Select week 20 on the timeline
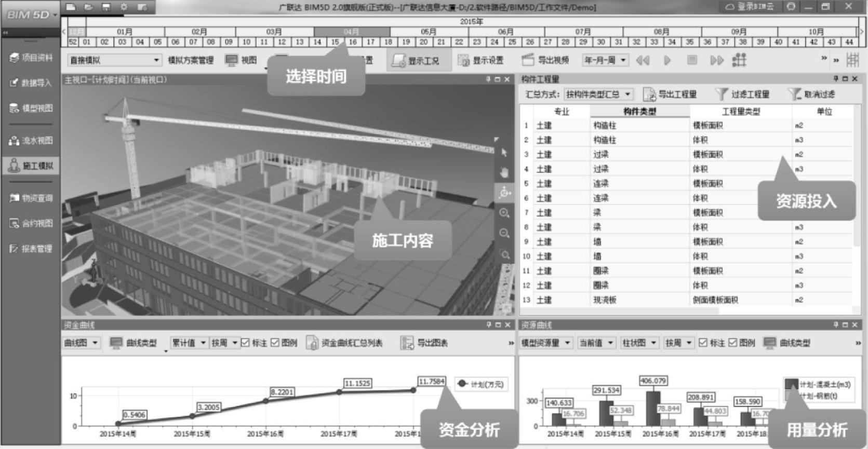This screenshot has height=449, width=868. coord(424,42)
